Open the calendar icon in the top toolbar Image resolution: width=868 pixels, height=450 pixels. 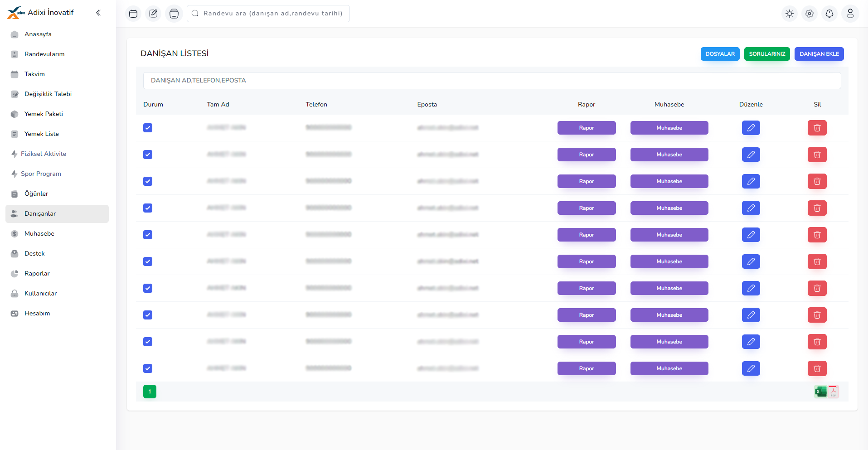point(133,14)
